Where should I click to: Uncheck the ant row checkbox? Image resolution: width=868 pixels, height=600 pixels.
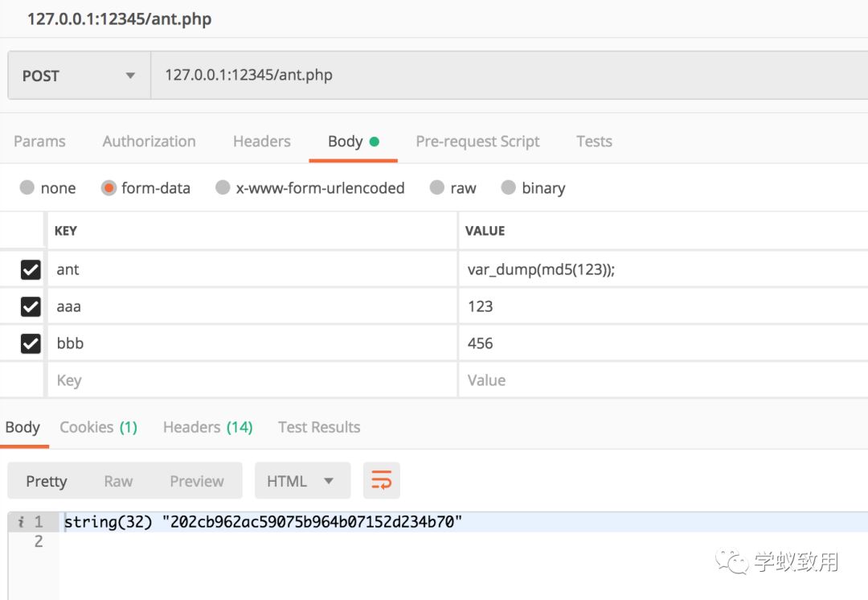tap(31, 269)
